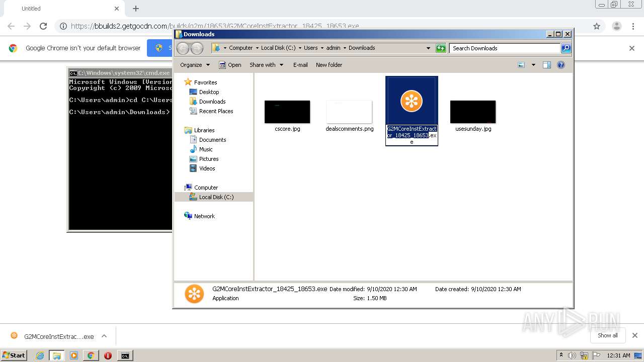Click Chrome back button
644x362 pixels.
(11, 26)
